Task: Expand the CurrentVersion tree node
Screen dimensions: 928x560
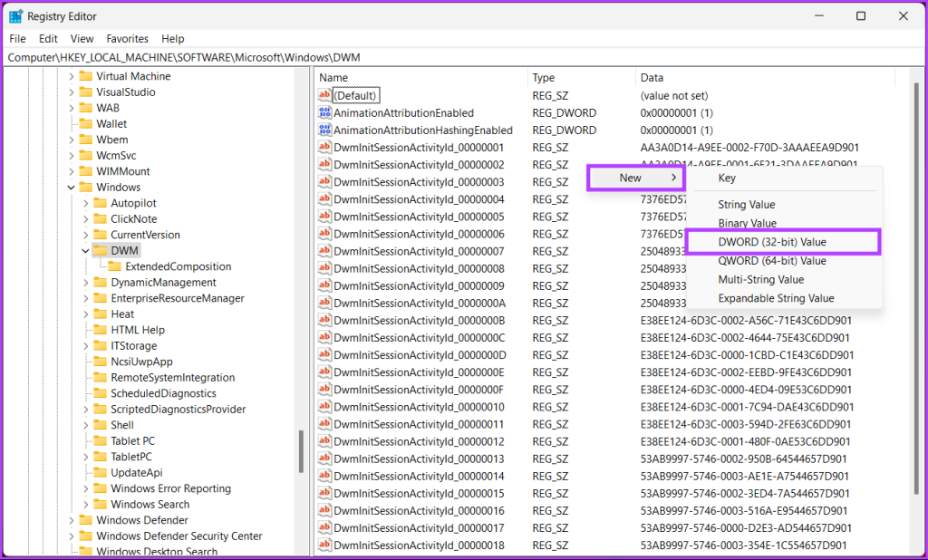Action: (86, 235)
